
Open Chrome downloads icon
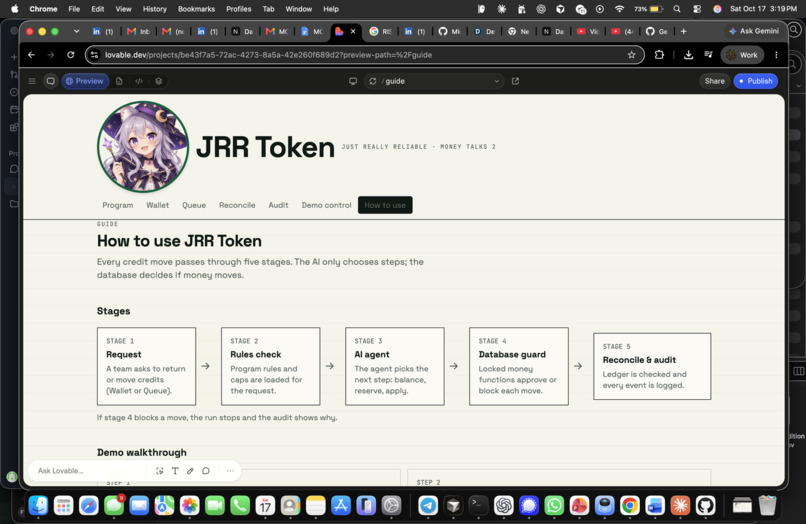[x=688, y=55]
